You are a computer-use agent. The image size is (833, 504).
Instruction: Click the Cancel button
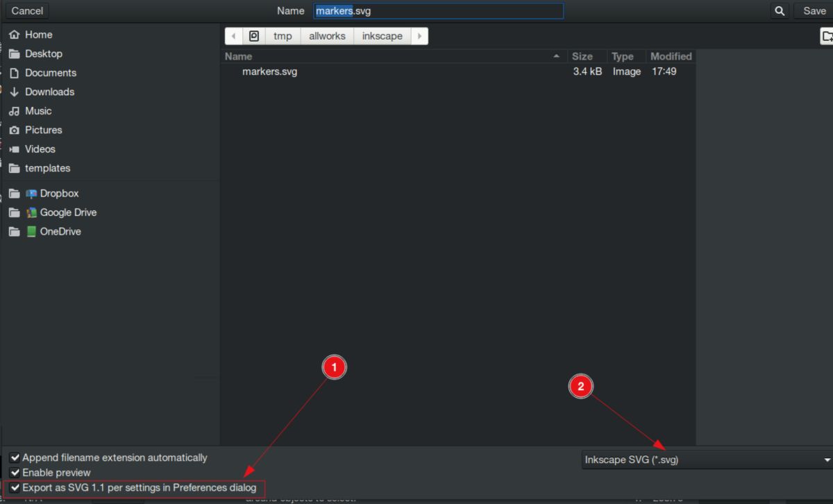[x=28, y=10]
